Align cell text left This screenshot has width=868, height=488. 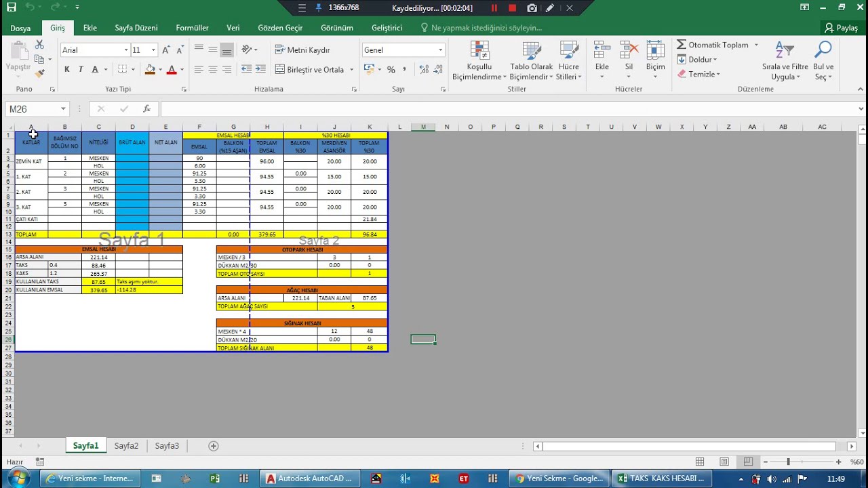[x=199, y=69]
